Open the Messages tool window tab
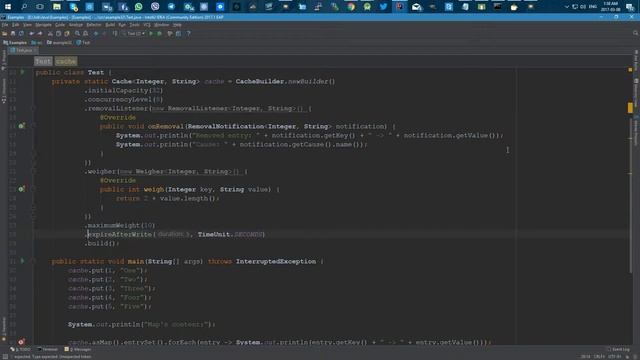This screenshot has width=640, height=360. coord(78,349)
